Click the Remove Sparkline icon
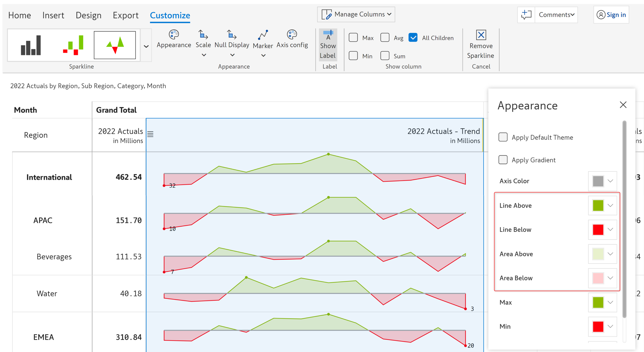This screenshot has width=644, height=352. [481, 35]
